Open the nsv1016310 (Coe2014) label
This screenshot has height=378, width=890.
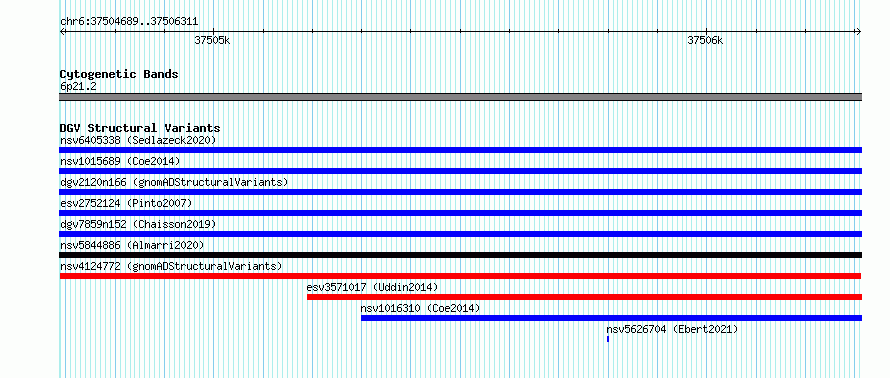[x=420, y=308]
